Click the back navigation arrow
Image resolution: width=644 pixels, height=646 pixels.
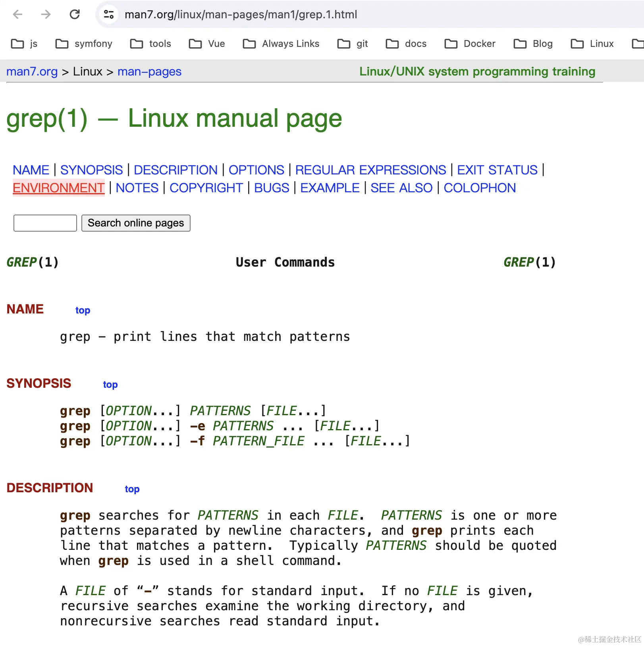[x=17, y=15]
